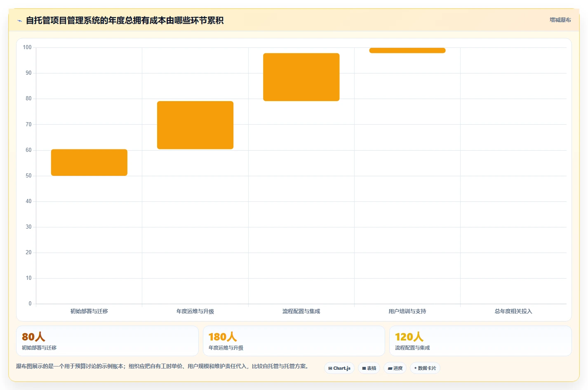
Task: Click the y-axis value 100
Action: [27, 47]
